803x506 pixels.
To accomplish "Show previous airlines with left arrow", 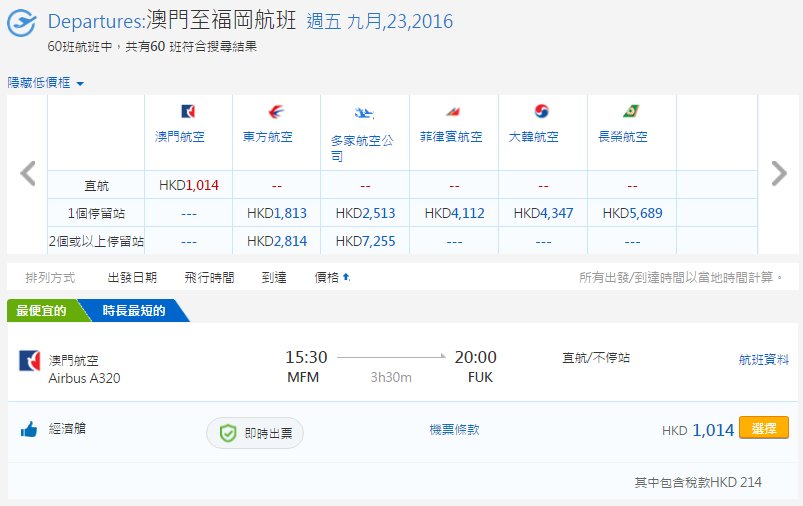I will pos(28,174).
